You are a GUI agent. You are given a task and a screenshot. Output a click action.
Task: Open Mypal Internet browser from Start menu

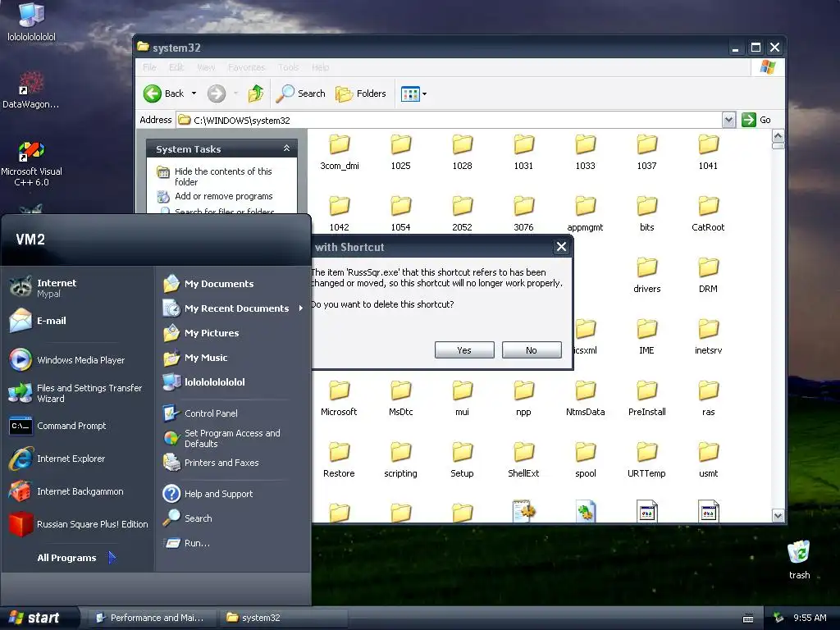[x=78, y=288]
